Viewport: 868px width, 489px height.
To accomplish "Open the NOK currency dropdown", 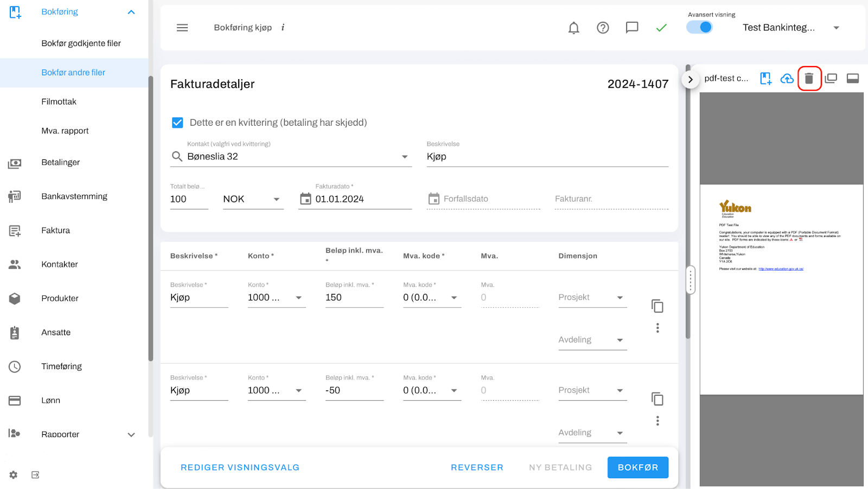I will tap(253, 199).
